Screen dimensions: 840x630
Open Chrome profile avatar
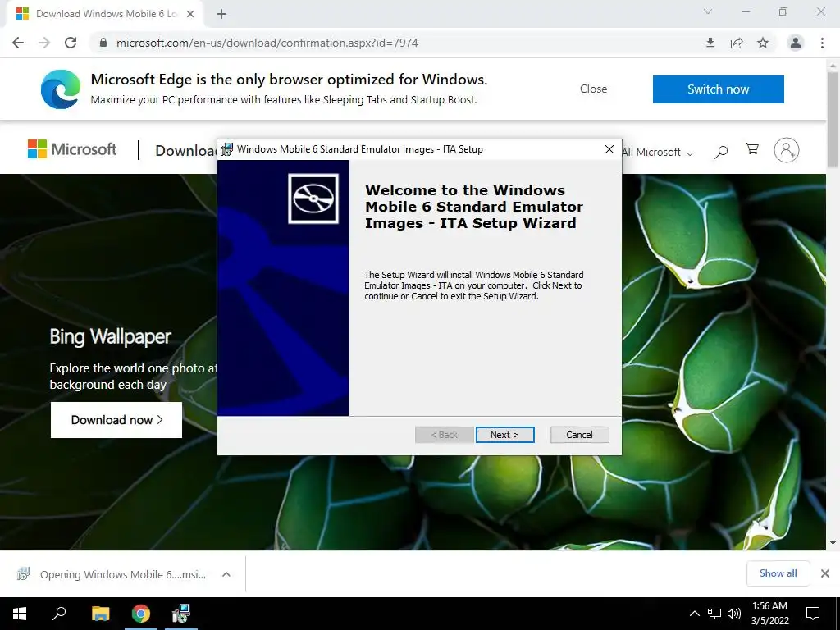click(796, 43)
